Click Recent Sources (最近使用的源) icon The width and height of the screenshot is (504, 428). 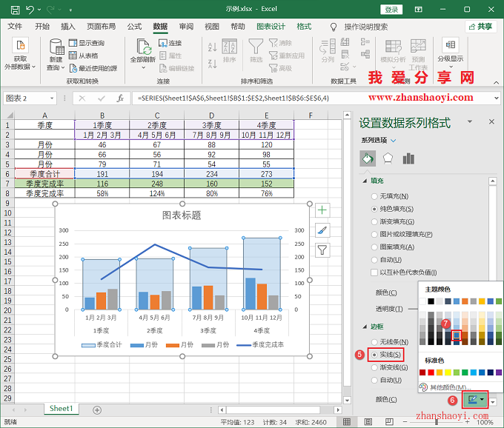[x=73, y=68]
